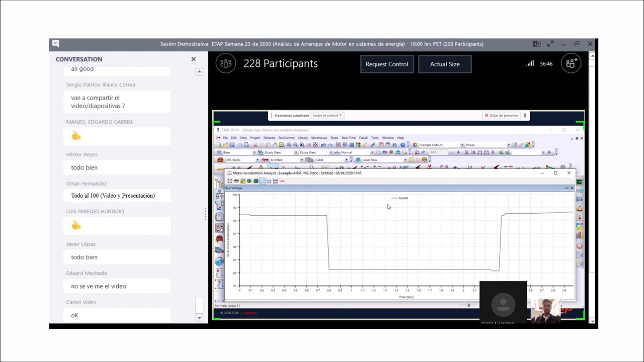Viewport: 644px width, 362px height.
Task: Close the Conversation panel
Action: tap(193, 59)
